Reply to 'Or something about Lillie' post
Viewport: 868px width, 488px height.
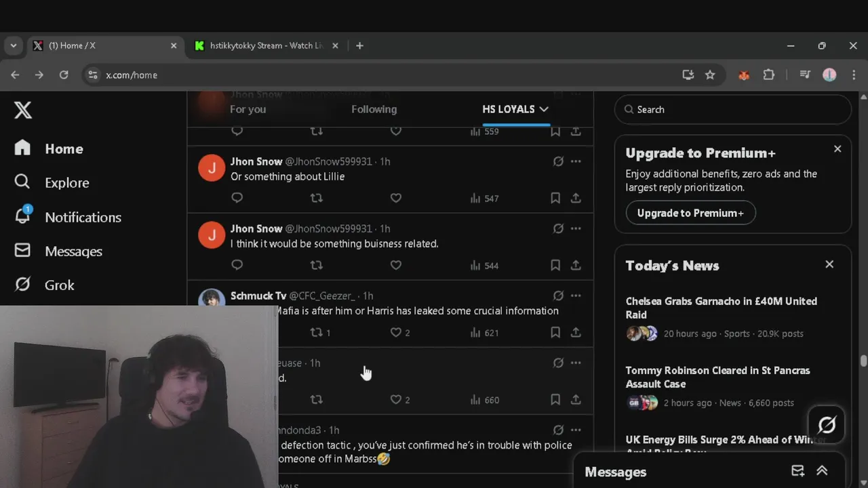(x=237, y=198)
